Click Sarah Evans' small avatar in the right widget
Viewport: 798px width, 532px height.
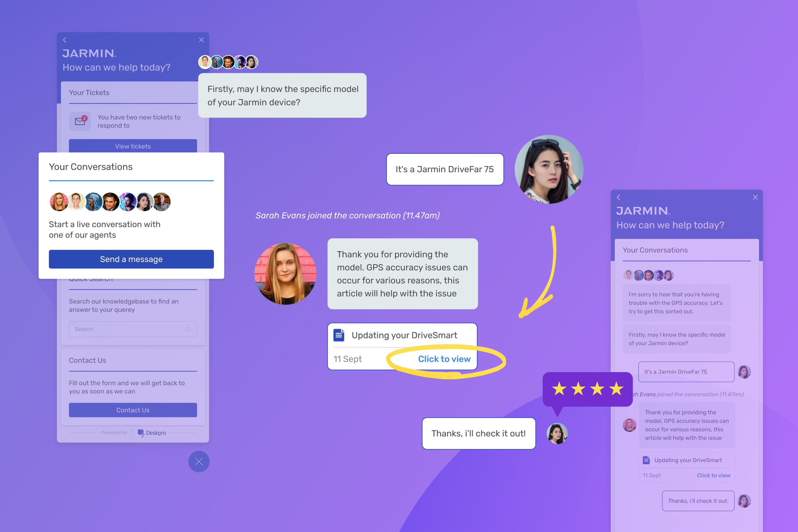click(x=629, y=425)
